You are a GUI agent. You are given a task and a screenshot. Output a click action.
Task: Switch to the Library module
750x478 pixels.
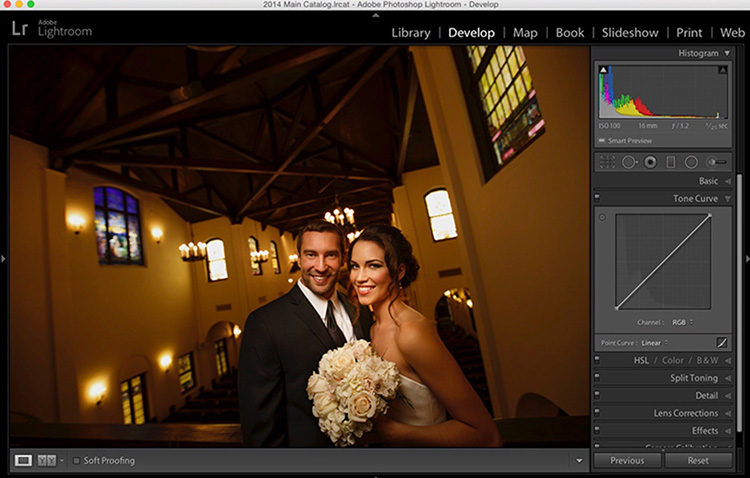click(411, 33)
